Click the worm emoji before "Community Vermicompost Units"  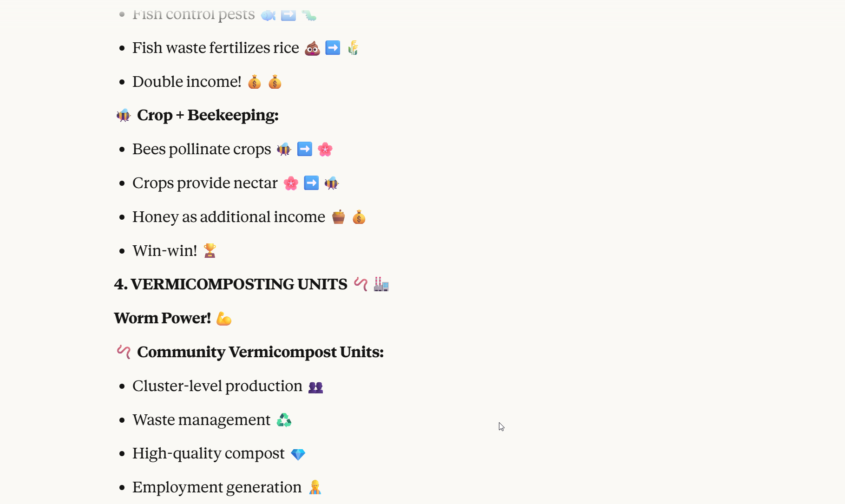pyautogui.click(x=124, y=352)
